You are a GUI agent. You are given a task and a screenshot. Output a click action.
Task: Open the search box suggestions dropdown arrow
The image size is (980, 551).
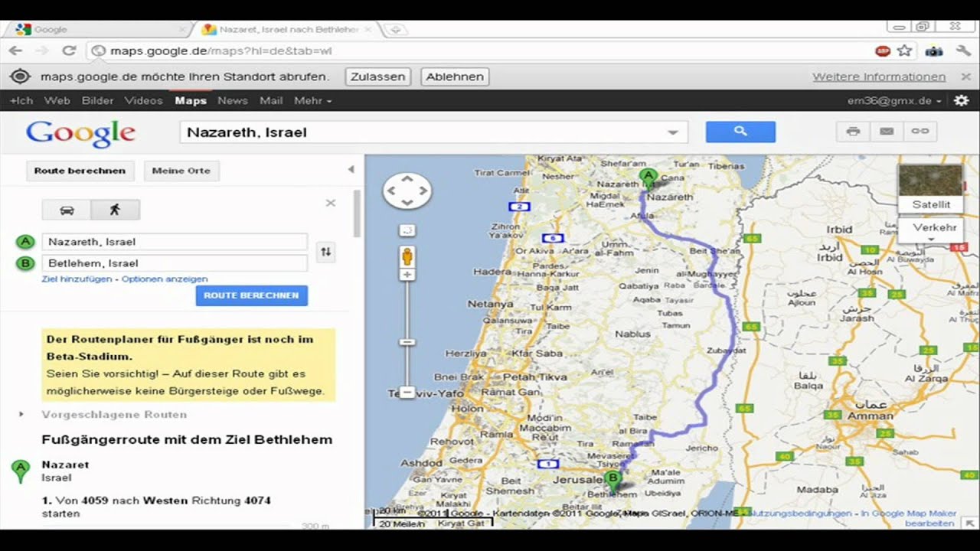pos(672,132)
